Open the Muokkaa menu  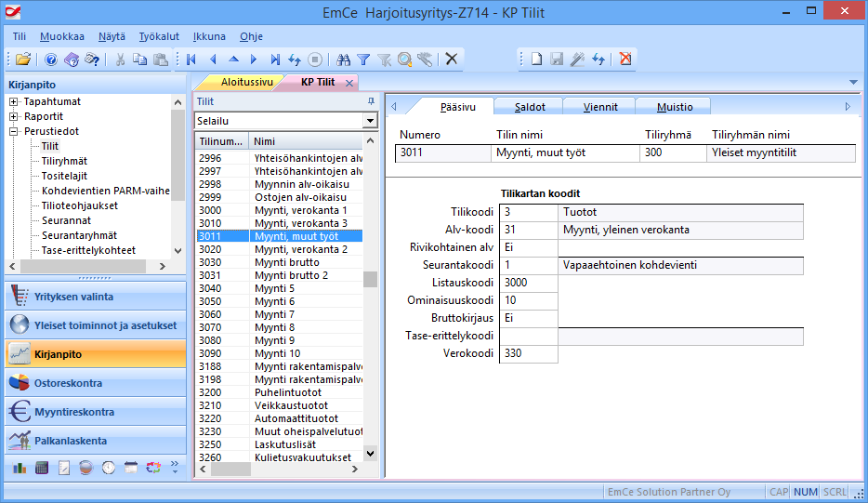[x=62, y=36]
